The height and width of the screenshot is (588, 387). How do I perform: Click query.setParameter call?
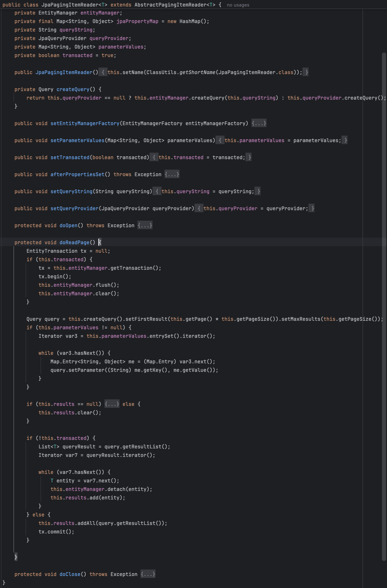point(134,370)
